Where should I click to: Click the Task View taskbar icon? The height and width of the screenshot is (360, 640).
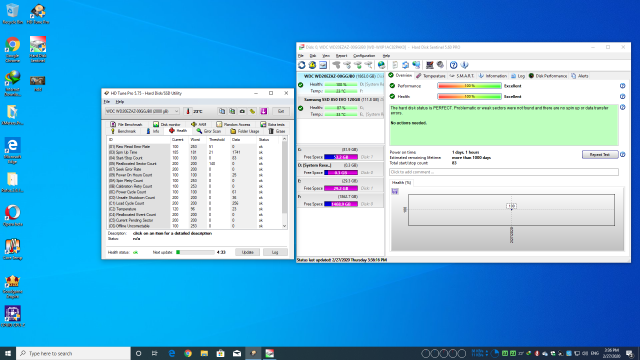[x=155, y=353]
